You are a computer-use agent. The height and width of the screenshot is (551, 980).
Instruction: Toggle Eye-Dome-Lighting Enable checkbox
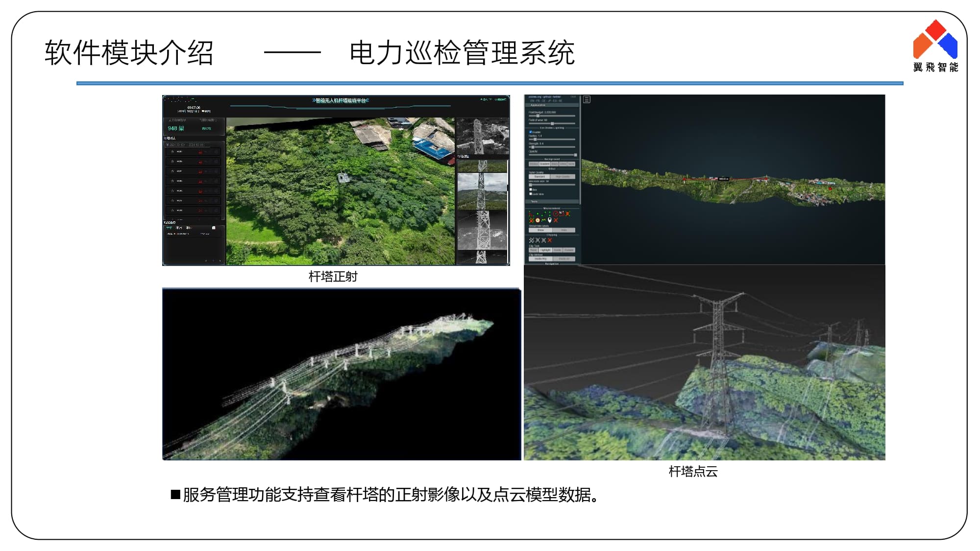point(530,132)
